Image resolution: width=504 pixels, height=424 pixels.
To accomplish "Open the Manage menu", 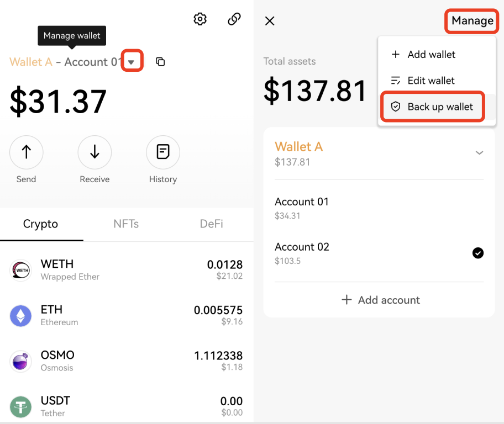I will (472, 21).
